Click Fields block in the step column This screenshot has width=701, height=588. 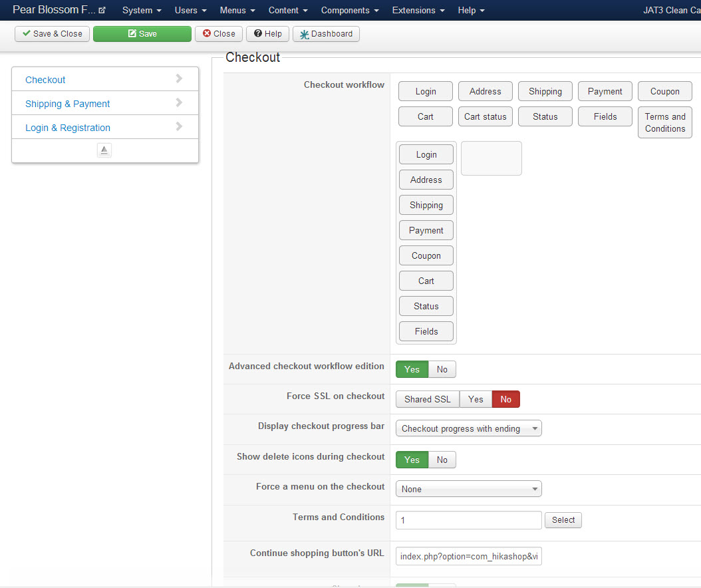(426, 331)
